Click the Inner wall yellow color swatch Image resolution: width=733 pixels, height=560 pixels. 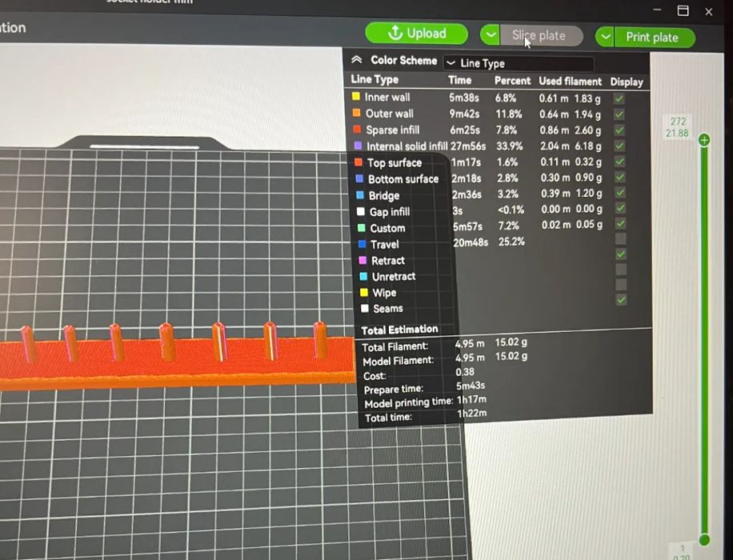click(356, 96)
